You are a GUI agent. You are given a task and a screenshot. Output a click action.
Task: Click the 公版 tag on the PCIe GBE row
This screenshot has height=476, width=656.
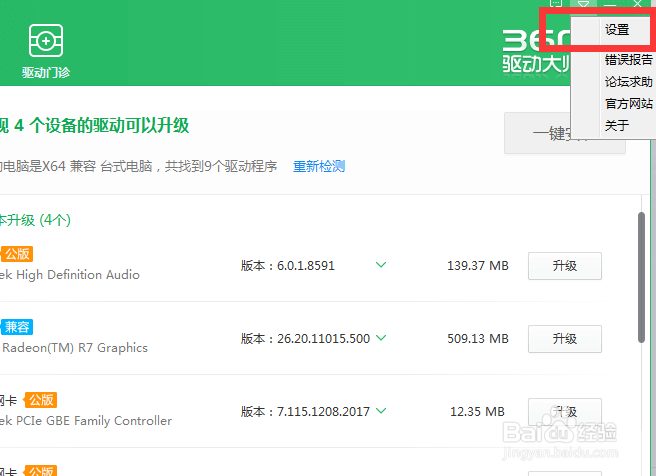coord(41,400)
